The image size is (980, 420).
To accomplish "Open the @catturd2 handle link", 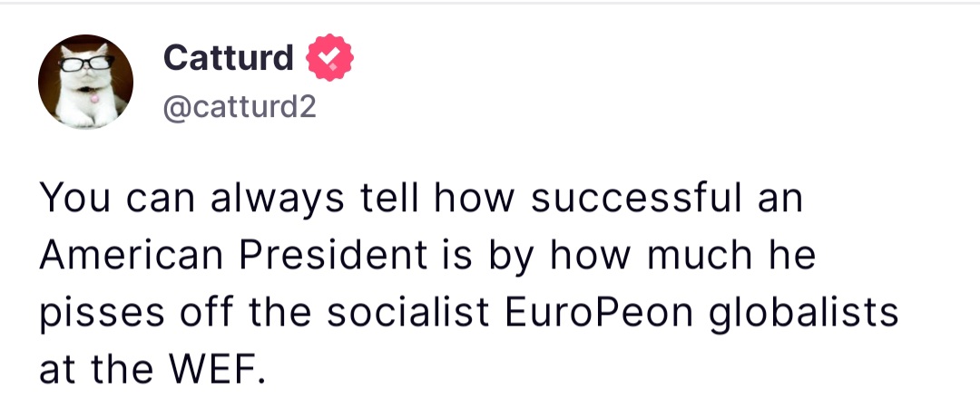I will tap(240, 107).
